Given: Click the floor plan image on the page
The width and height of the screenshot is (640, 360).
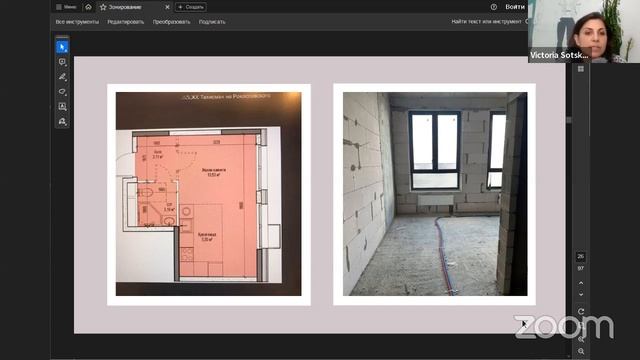Looking at the screenshot, I should click(x=209, y=194).
